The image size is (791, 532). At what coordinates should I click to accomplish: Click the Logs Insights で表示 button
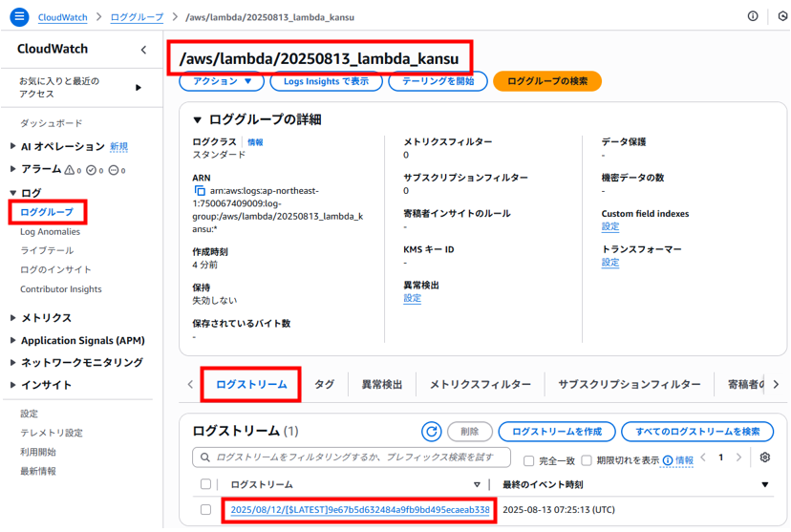(x=326, y=81)
